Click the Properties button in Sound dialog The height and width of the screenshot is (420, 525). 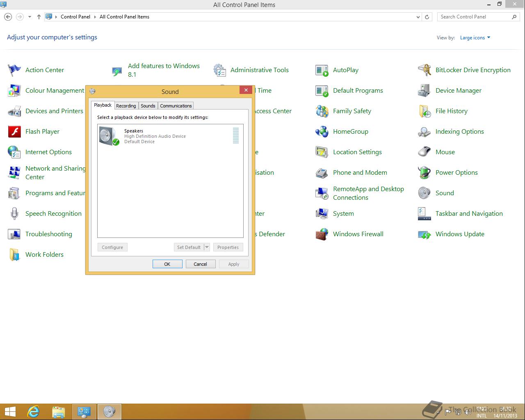[228, 247]
